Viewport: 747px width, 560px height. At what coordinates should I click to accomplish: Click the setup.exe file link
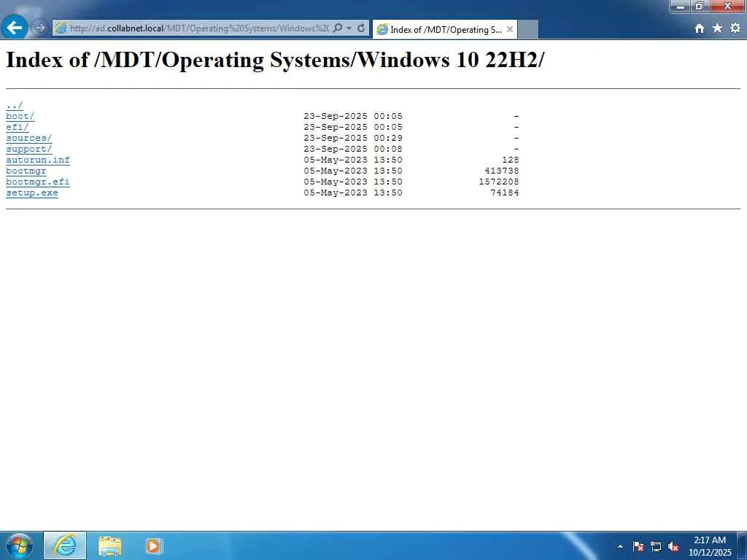pos(32,192)
